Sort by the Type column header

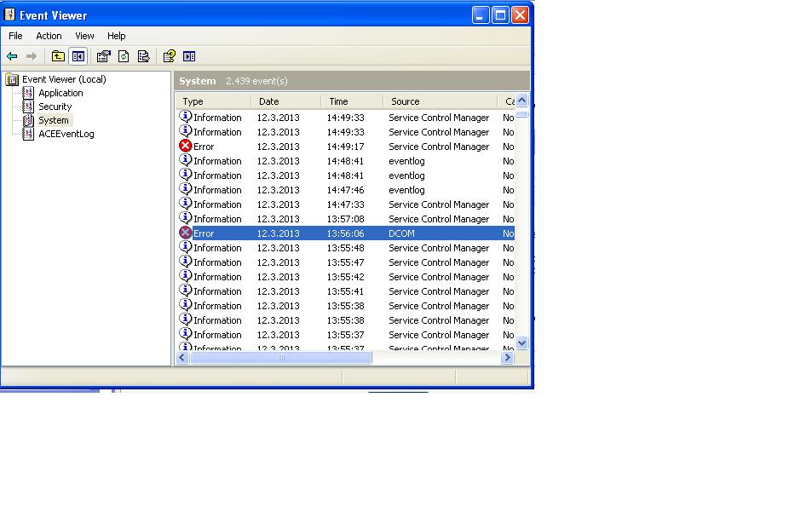coord(213,101)
